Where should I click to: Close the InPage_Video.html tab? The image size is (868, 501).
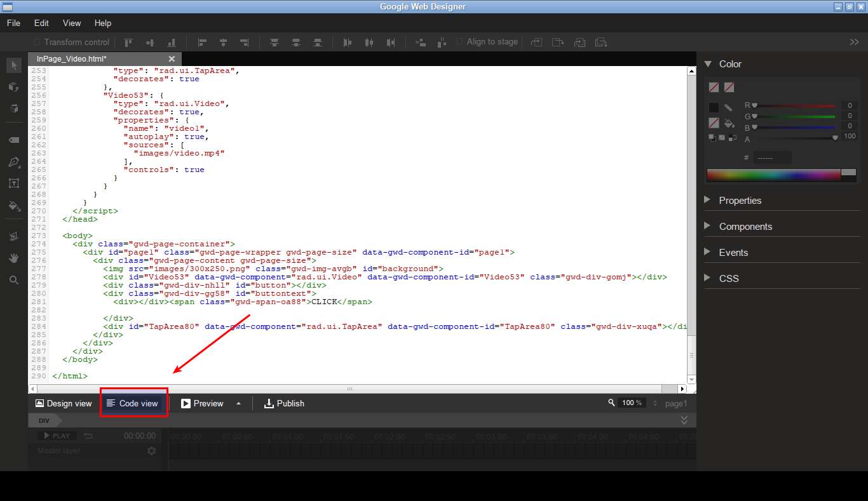click(x=172, y=58)
